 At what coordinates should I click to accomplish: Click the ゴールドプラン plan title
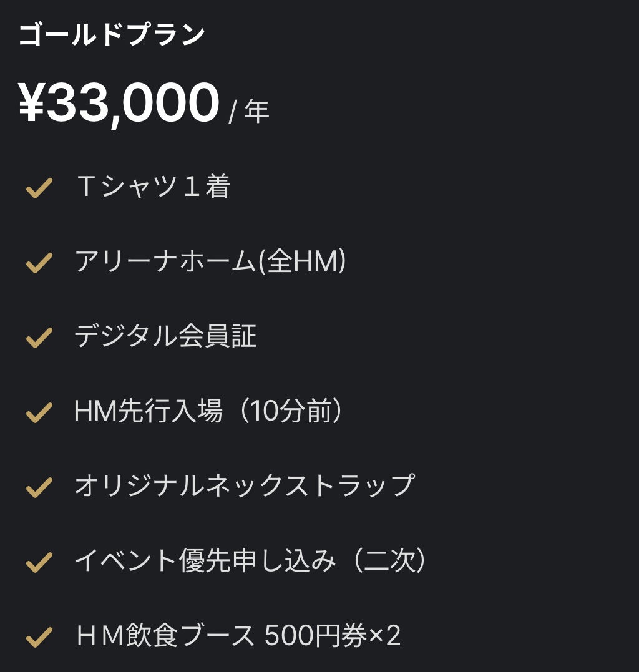112,36
